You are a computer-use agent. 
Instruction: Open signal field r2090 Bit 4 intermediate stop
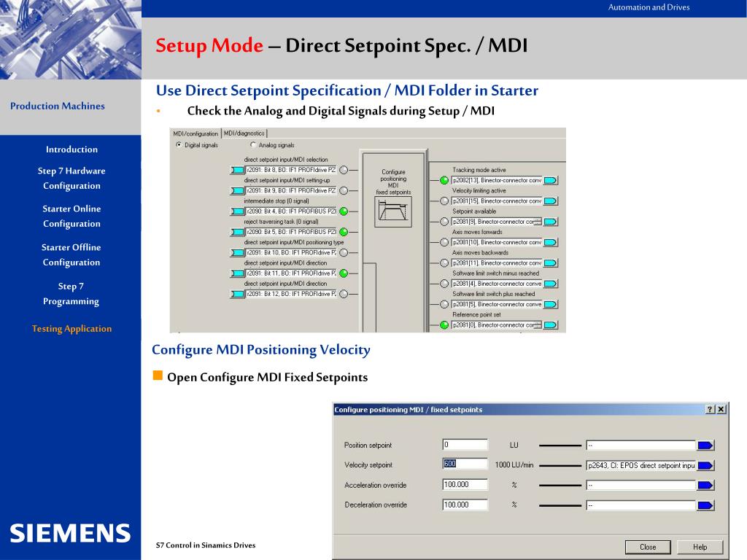(x=290, y=211)
